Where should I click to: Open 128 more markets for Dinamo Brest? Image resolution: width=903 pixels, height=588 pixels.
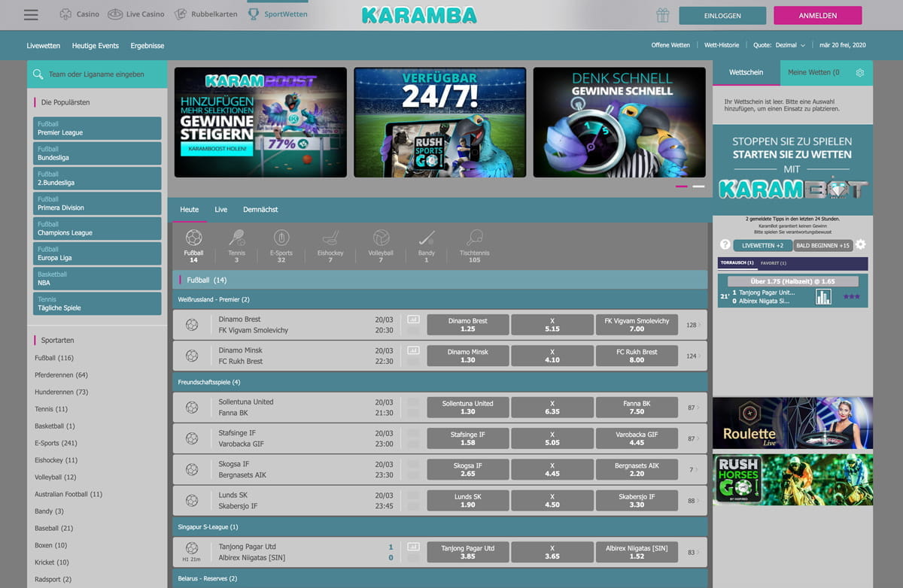[693, 325]
